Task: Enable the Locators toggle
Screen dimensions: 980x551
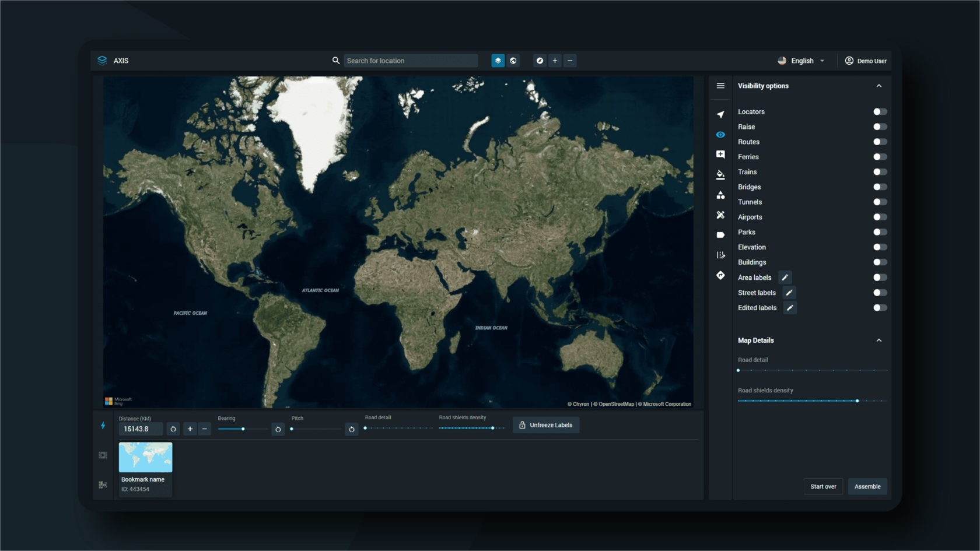Action: (x=880, y=111)
